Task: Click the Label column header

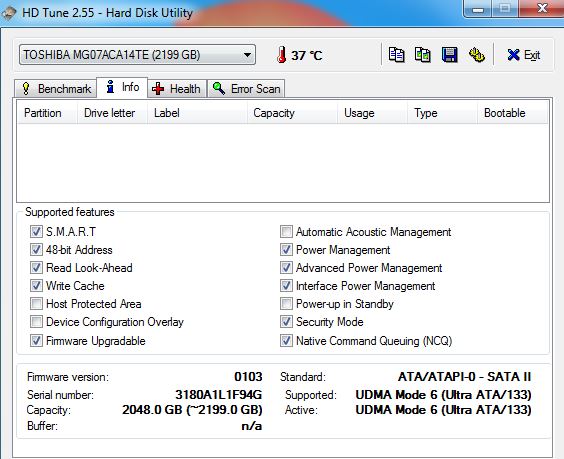Action: [x=197, y=113]
